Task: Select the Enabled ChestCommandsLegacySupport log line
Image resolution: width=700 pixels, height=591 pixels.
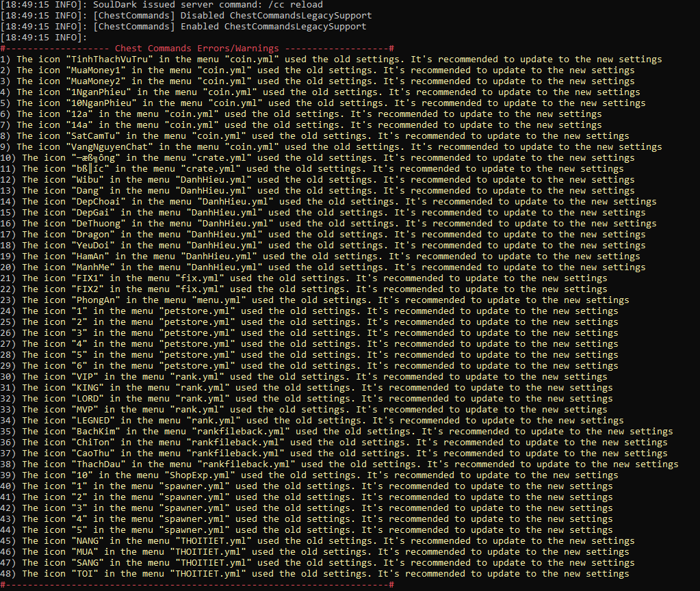Action: click(183, 27)
